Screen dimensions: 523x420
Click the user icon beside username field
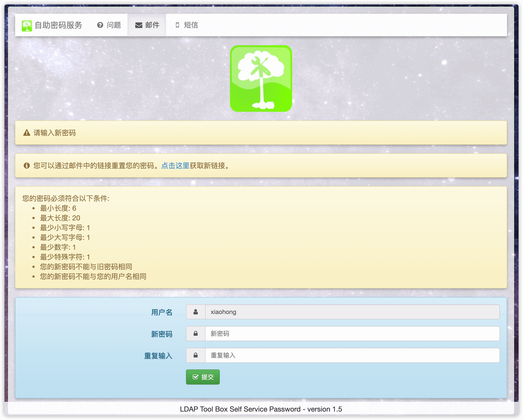196,312
